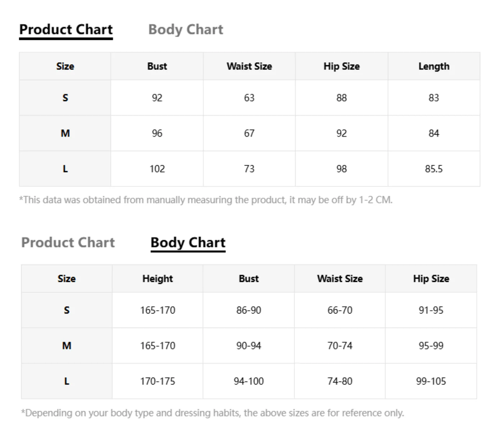504x432 pixels.
Task: Click the 86-90 bust range cell
Action: 249,310
